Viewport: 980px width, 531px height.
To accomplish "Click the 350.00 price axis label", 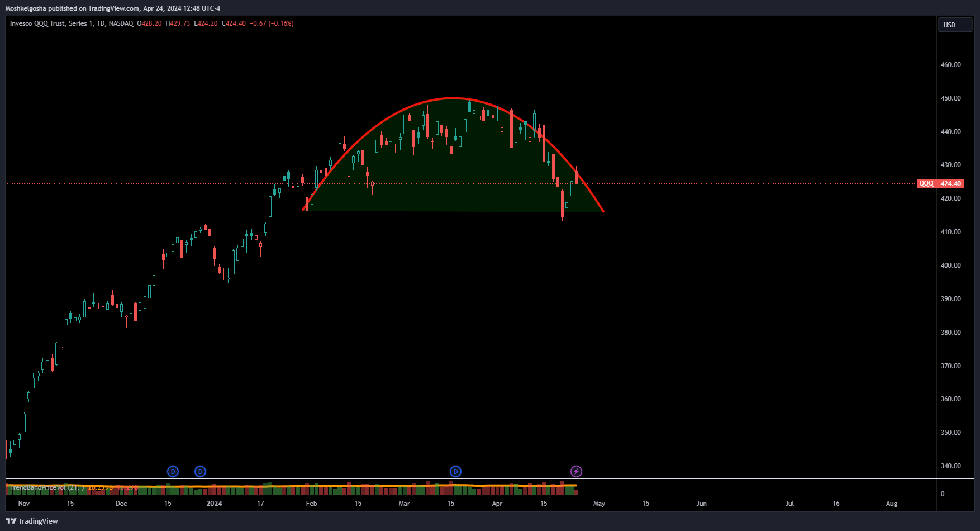I will pos(950,433).
